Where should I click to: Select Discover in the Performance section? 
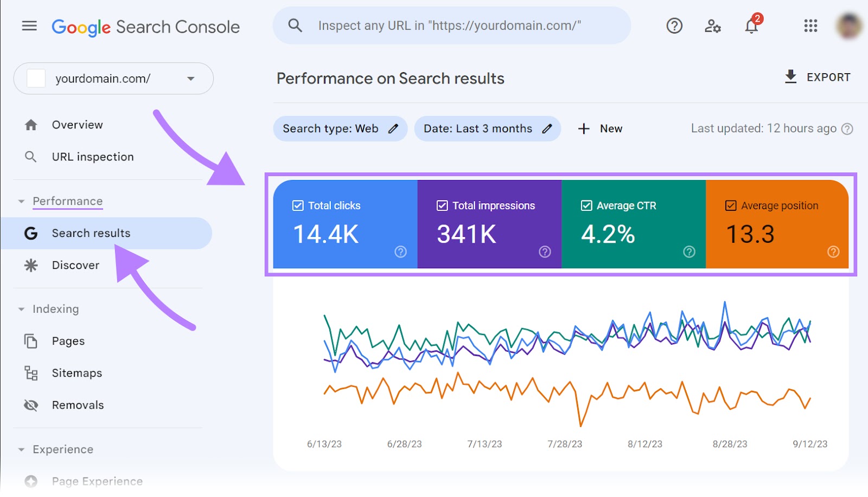point(74,265)
